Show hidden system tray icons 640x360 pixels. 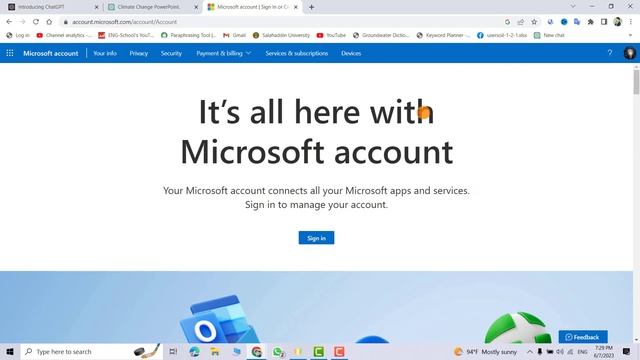coord(529,351)
